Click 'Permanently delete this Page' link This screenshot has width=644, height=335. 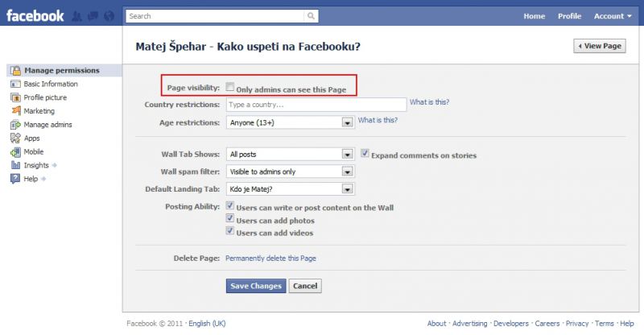(270, 258)
